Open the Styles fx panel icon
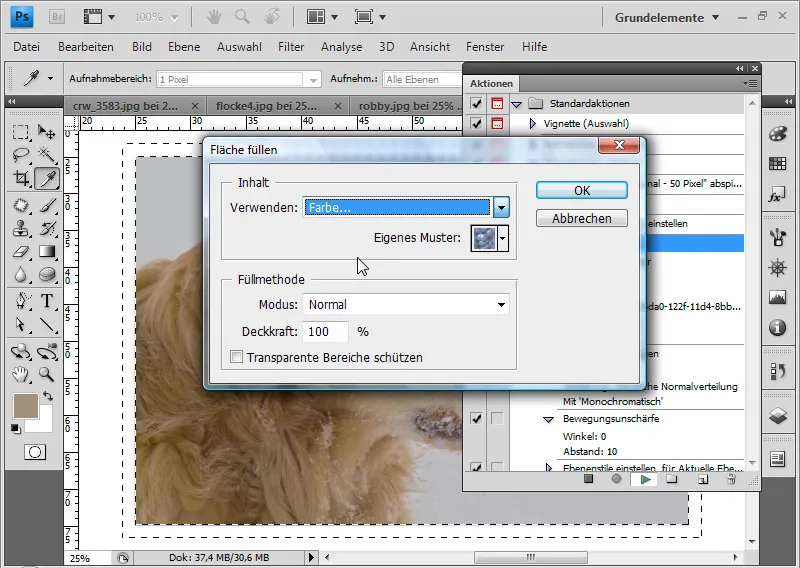The height and width of the screenshot is (568, 800). tap(778, 195)
